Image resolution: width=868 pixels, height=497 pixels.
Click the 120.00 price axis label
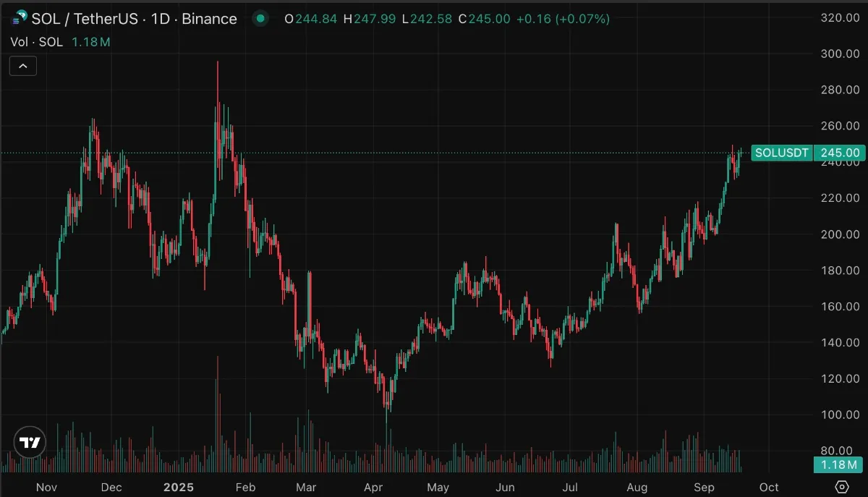coord(839,378)
